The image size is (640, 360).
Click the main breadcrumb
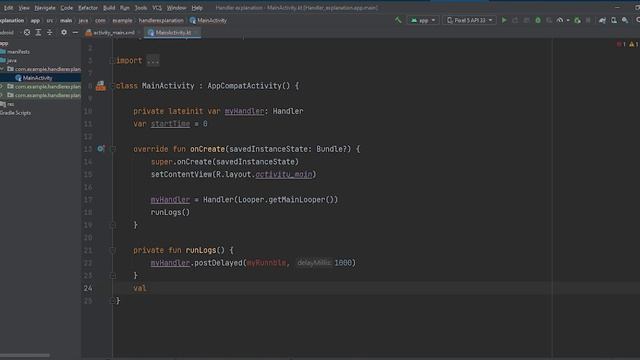[66, 20]
